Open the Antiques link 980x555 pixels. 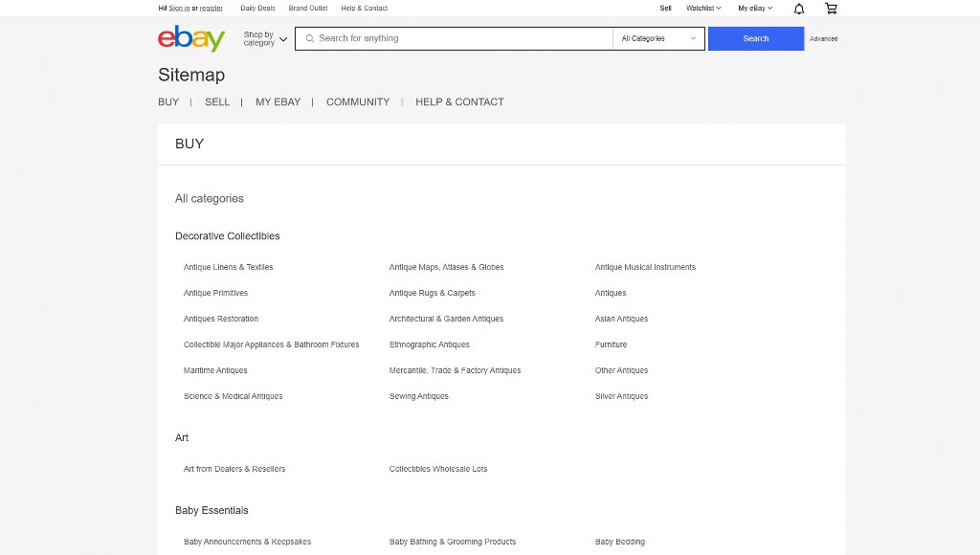click(610, 293)
